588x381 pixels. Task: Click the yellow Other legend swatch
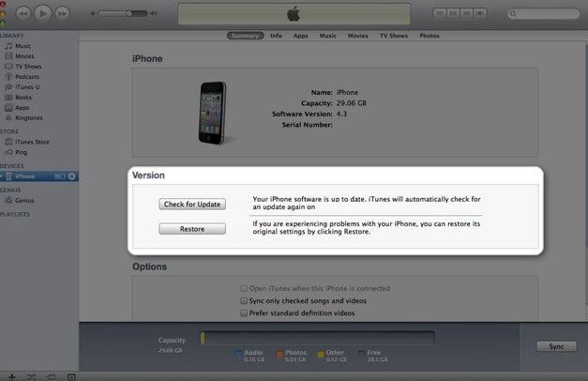(320, 354)
